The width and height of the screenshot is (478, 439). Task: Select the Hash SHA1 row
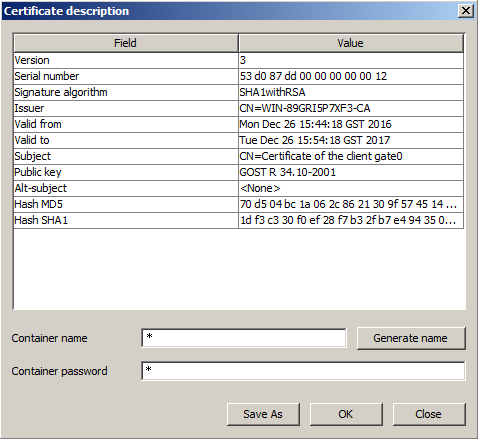(238, 220)
